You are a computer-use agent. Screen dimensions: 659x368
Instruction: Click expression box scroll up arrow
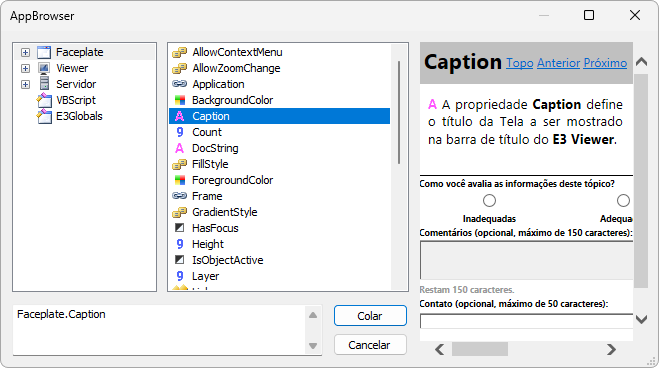(x=313, y=315)
